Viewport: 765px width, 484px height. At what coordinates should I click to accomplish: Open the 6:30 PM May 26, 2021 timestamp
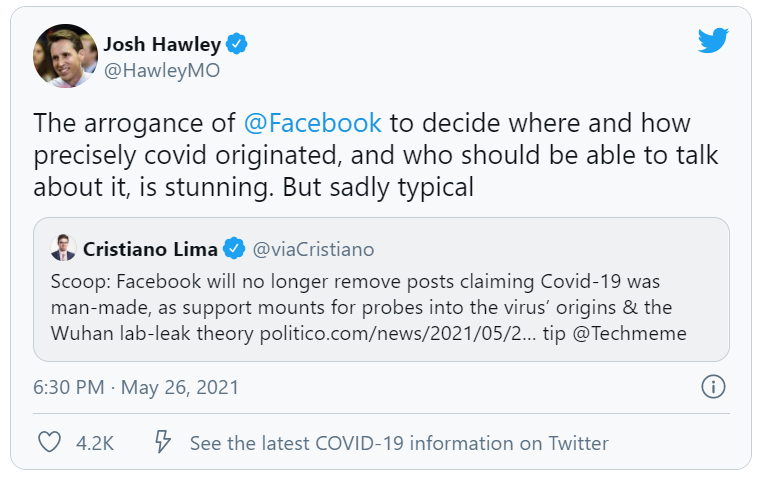[137, 387]
